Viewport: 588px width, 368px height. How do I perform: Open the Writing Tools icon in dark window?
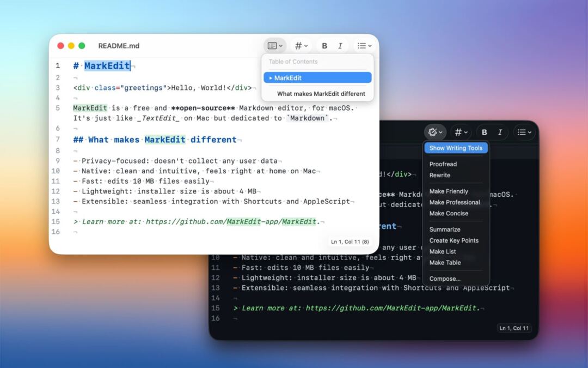point(433,132)
